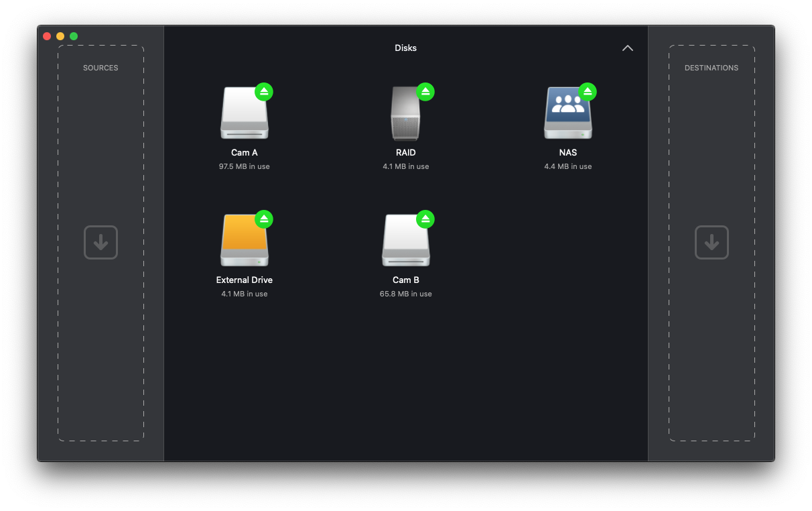This screenshot has height=511, width=812.
Task: Click the 4.4 MB in use text
Action: point(568,166)
